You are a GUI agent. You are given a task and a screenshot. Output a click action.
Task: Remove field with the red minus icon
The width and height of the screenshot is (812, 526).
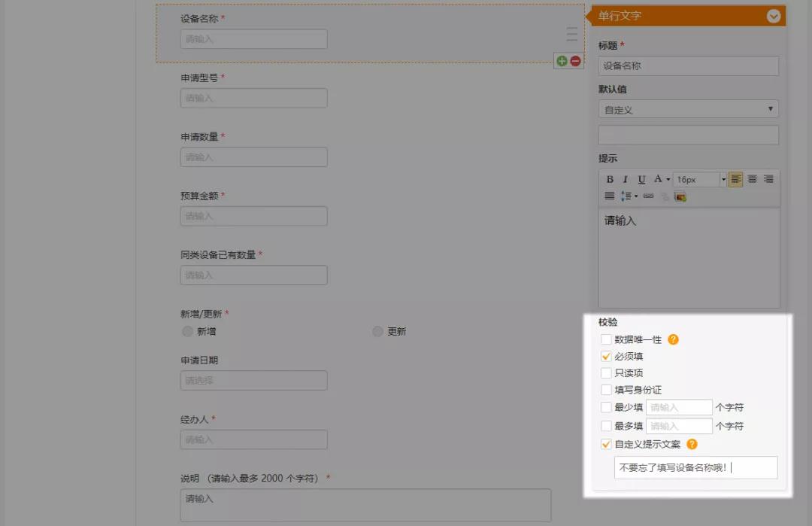click(x=575, y=61)
